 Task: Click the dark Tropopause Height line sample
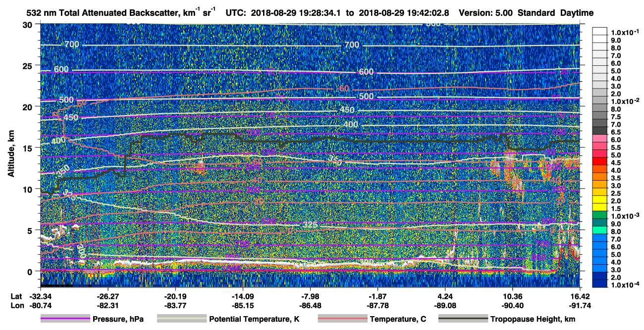463,319
